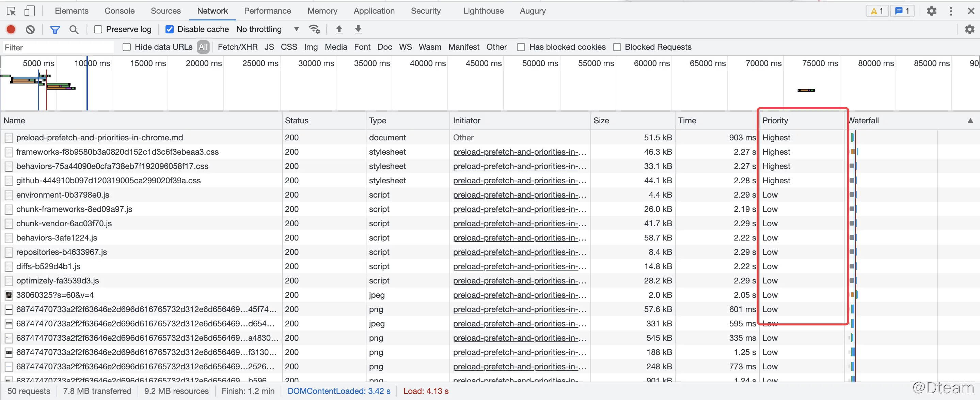Enable the Preserve log checkbox

(98, 29)
